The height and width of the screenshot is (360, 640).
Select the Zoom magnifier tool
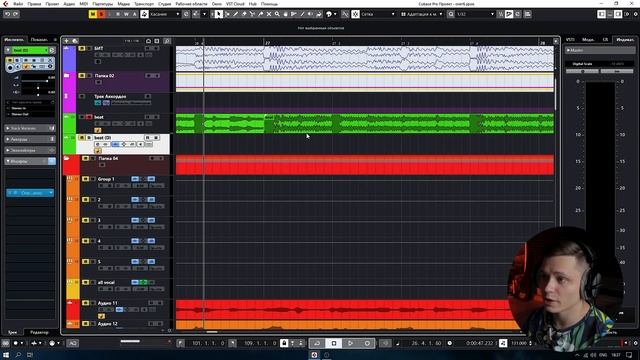pos(277,14)
